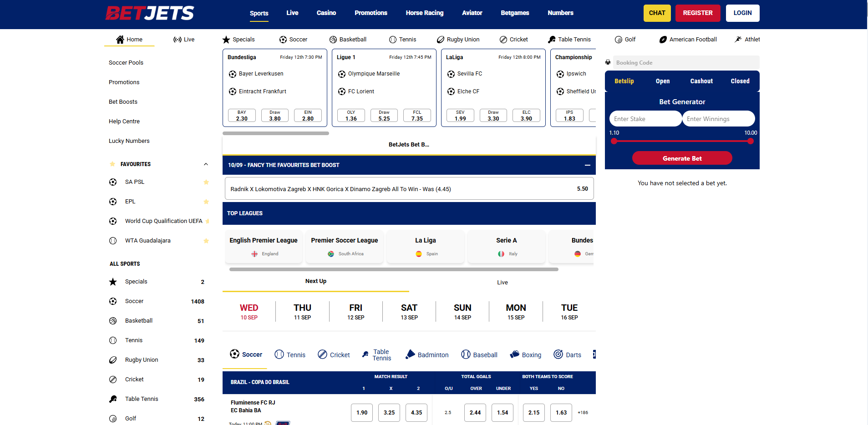Collapse the FAVOURITES section

tap(206, 164)
